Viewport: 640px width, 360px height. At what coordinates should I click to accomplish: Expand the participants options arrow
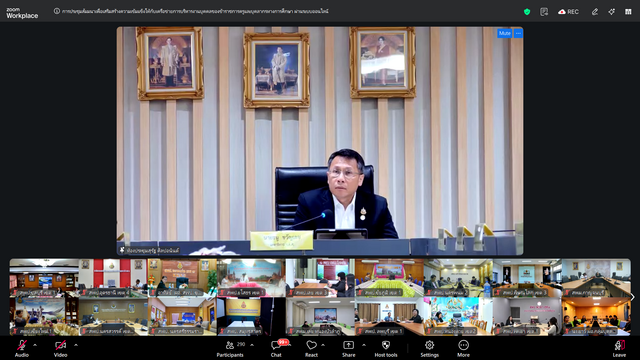252,345
